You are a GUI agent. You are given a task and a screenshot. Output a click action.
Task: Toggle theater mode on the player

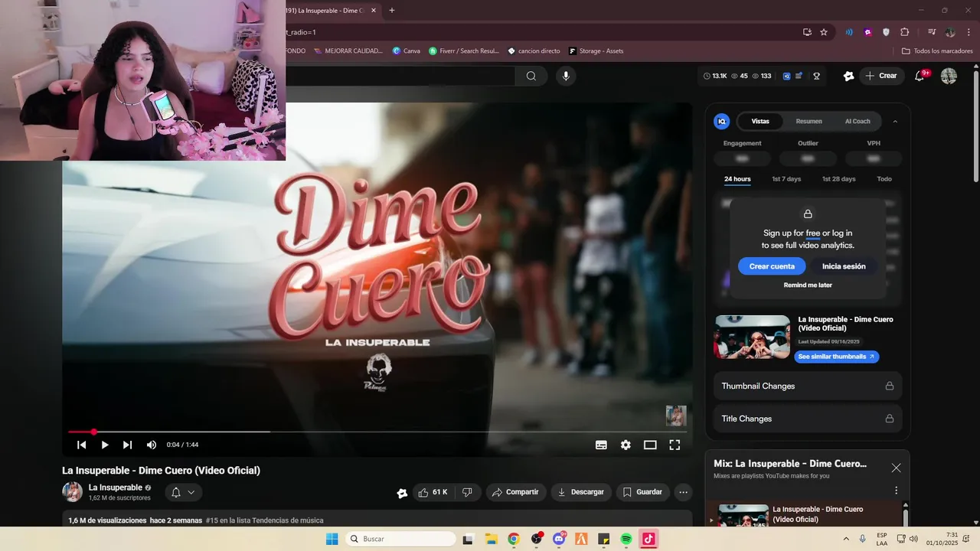(x=650, y=445)
